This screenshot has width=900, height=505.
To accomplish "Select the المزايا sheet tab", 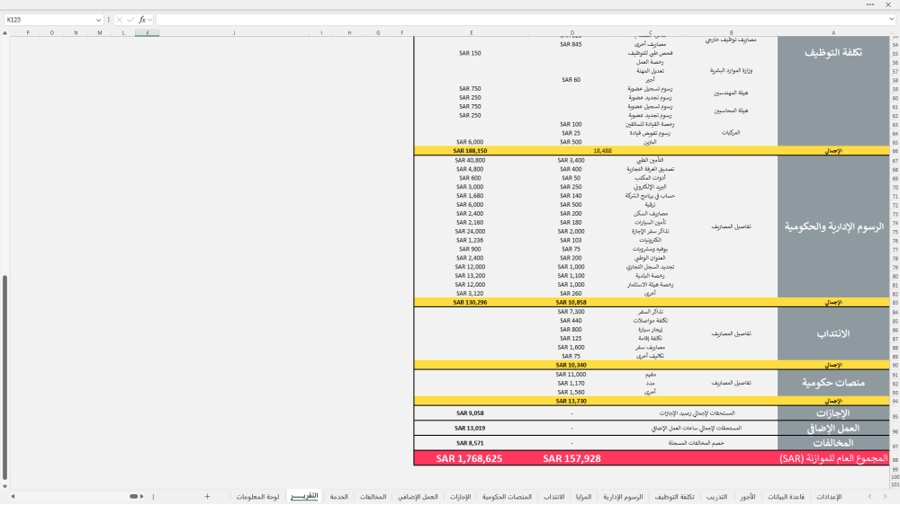I will coord(583,496).
